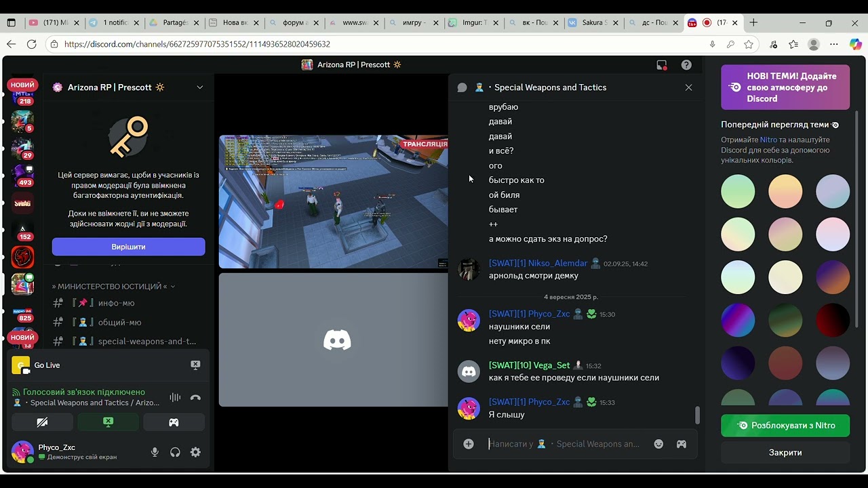Open SWAG server icon in sidebar
Viewport: 868px width, 488px height.
[x=22, y=203]
